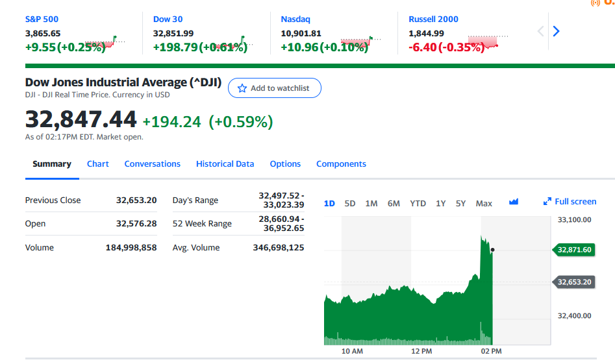Show next market indices with right chevron
This screenshot has height=364, width=615.
coord(556,31)
